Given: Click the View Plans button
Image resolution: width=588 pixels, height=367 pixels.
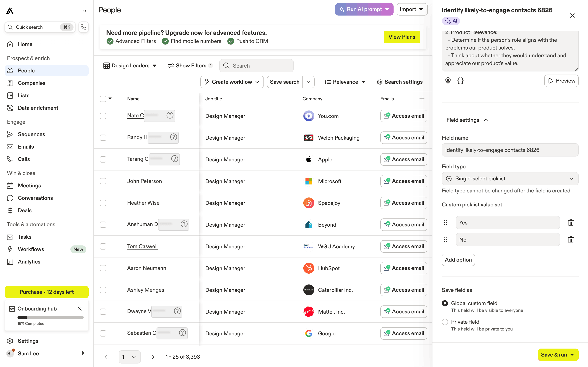Looking at the screenshot, I should click(x=401, y=37).
